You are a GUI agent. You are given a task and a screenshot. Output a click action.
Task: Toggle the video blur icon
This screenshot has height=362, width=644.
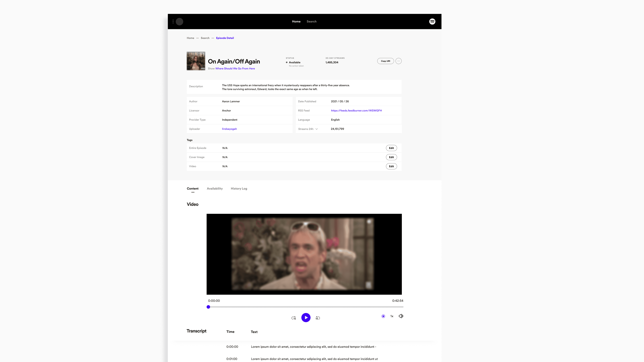383,316
